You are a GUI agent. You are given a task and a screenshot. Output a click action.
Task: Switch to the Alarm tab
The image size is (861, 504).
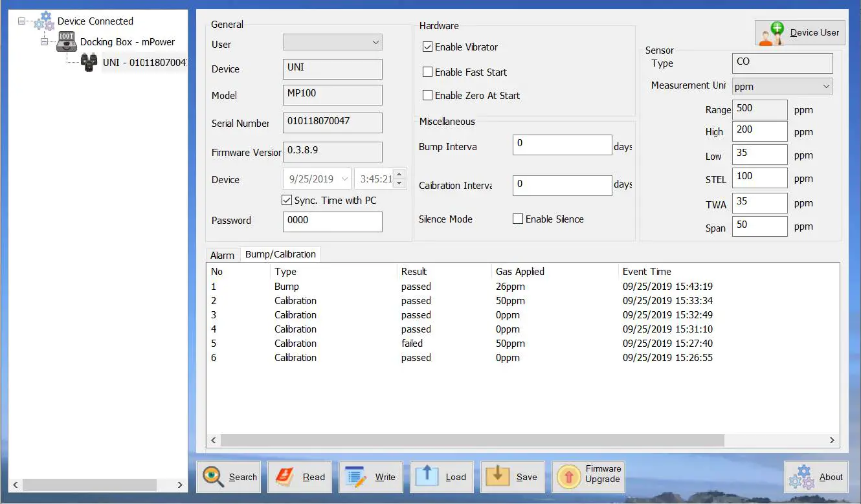222,255
